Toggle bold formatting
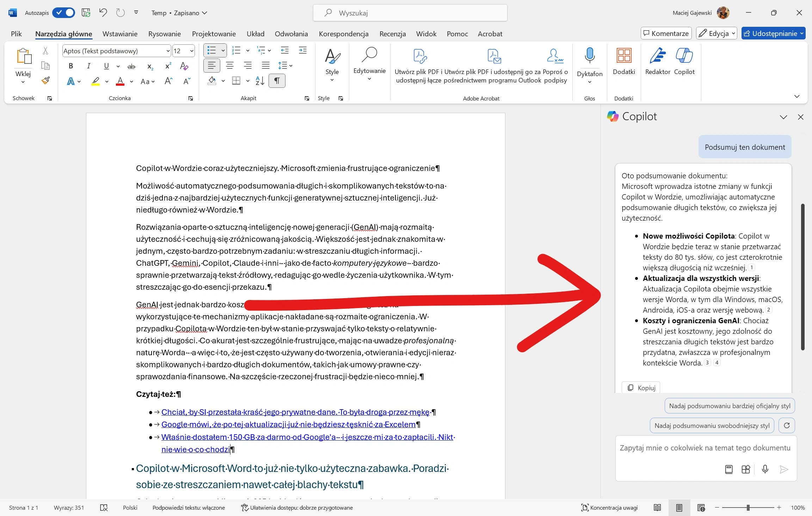The width and height of the screenshot is (812, 516). (71, 66)
